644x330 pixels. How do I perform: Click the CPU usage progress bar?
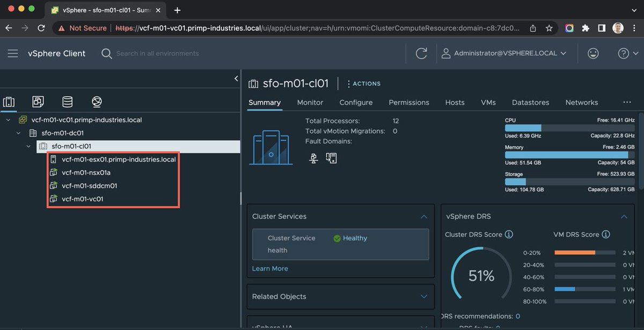click(569, 128)
